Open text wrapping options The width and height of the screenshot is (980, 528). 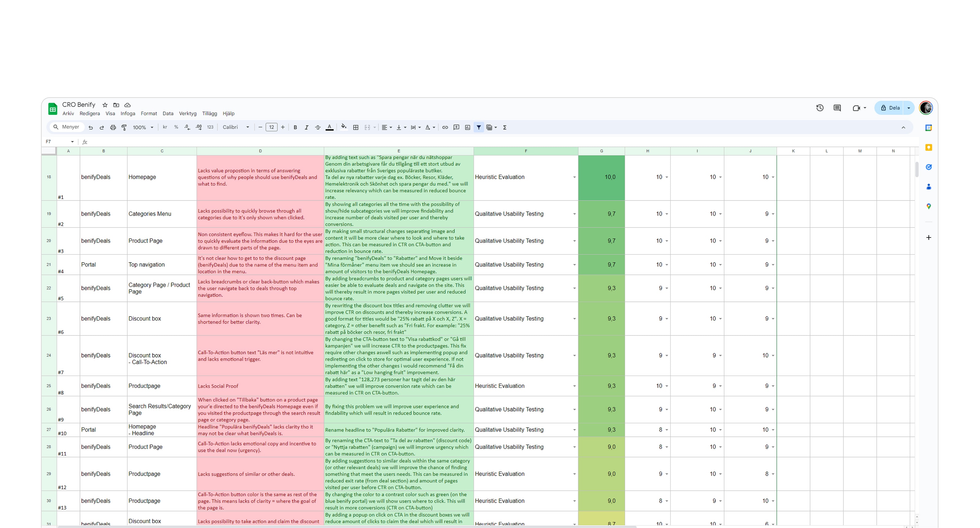(416, 127)
